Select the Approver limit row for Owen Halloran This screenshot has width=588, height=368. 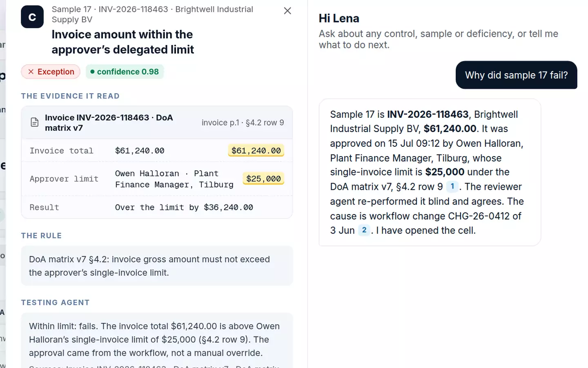tap(157, 179)
